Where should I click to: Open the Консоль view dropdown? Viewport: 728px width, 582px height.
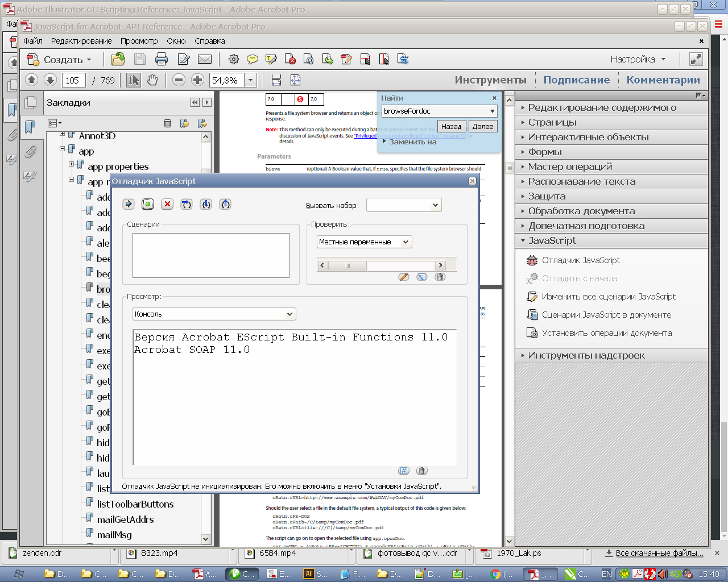point(214,314)
